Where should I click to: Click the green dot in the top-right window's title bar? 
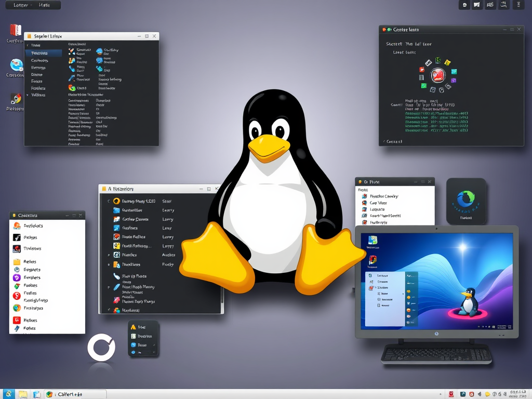pyautogui.click(x=389, y=30)
